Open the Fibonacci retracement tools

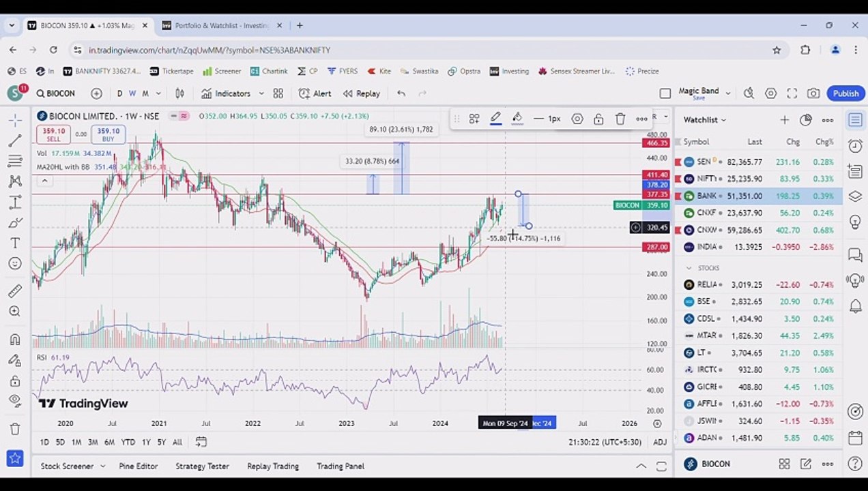point(14,161)
